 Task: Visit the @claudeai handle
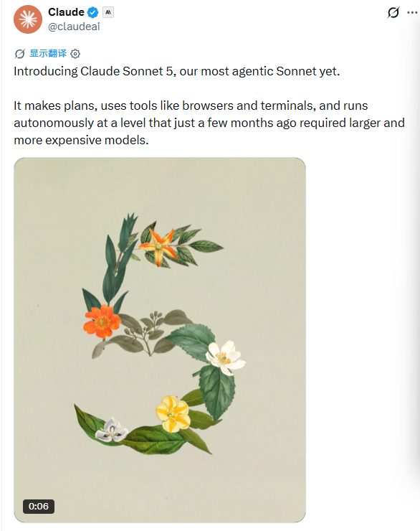click(74, 27)
